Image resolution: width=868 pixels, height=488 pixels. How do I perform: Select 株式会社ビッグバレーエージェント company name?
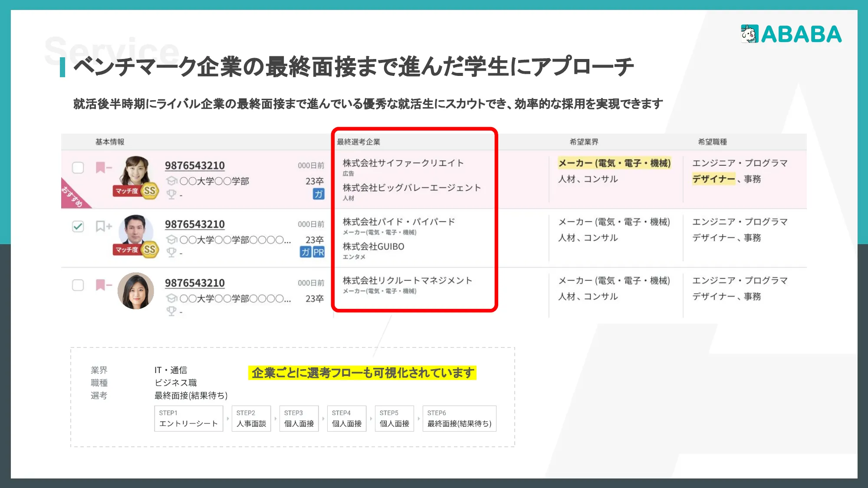click(x=412, y=188)
